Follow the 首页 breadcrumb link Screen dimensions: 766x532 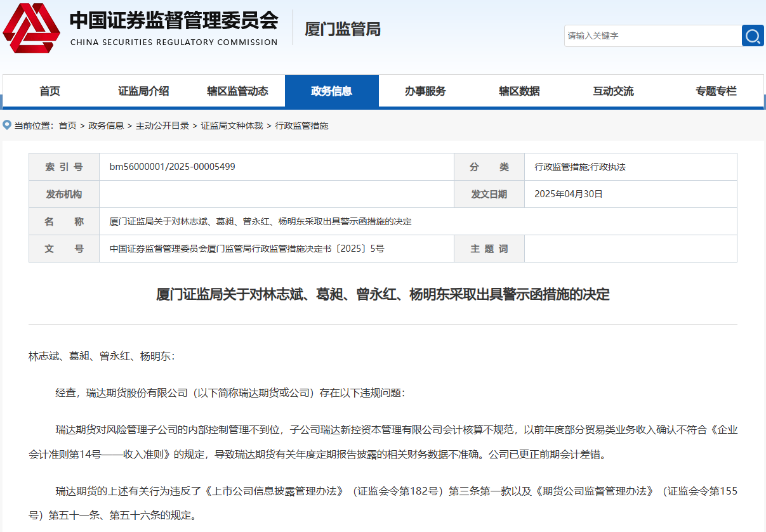pyautogui.click(x=67, y=126)
